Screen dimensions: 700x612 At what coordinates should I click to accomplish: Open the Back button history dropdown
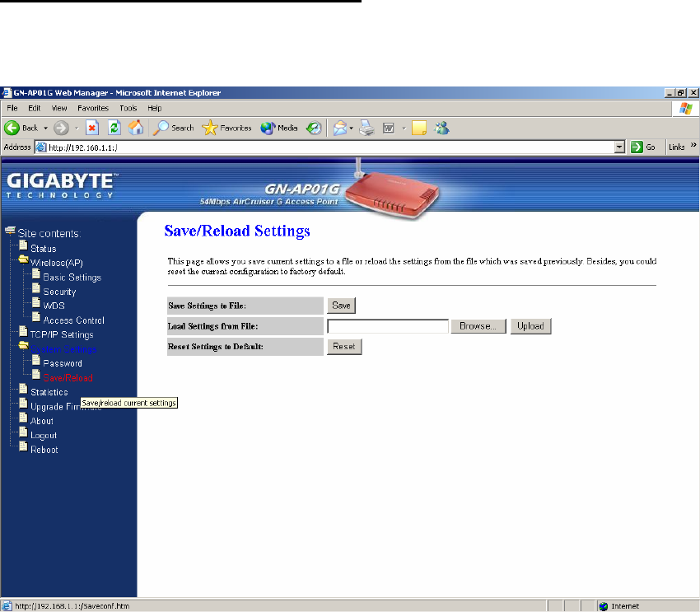coord(45,128)
